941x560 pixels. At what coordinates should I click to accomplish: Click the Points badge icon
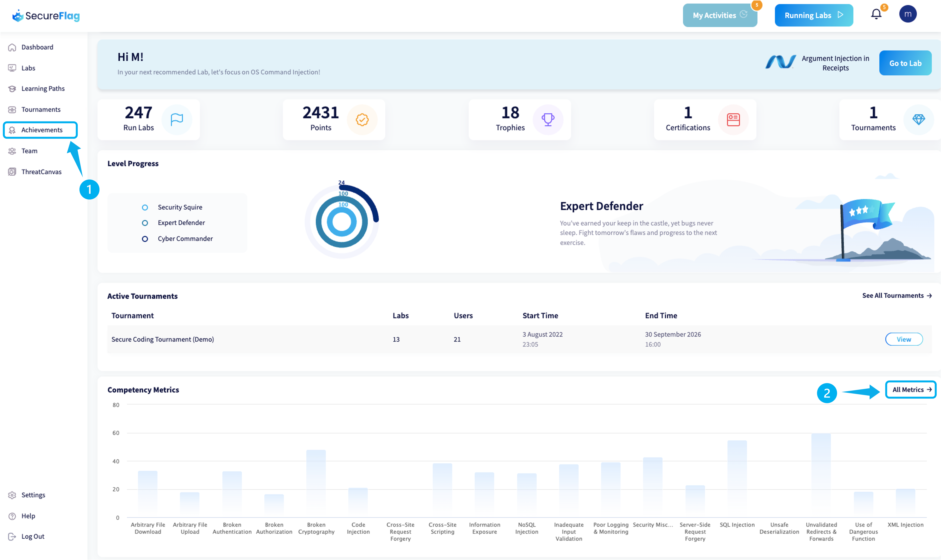click(362, 120)
